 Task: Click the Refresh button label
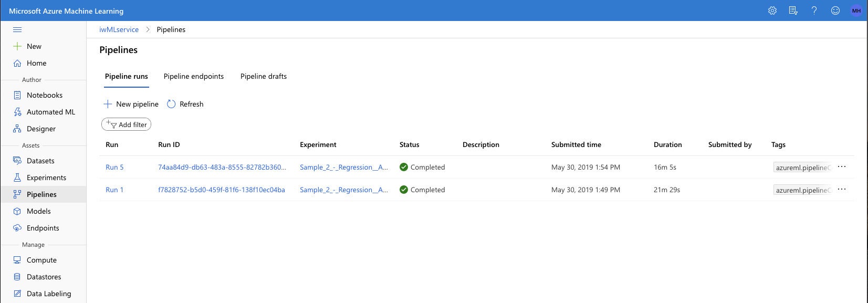click(191, 104)
